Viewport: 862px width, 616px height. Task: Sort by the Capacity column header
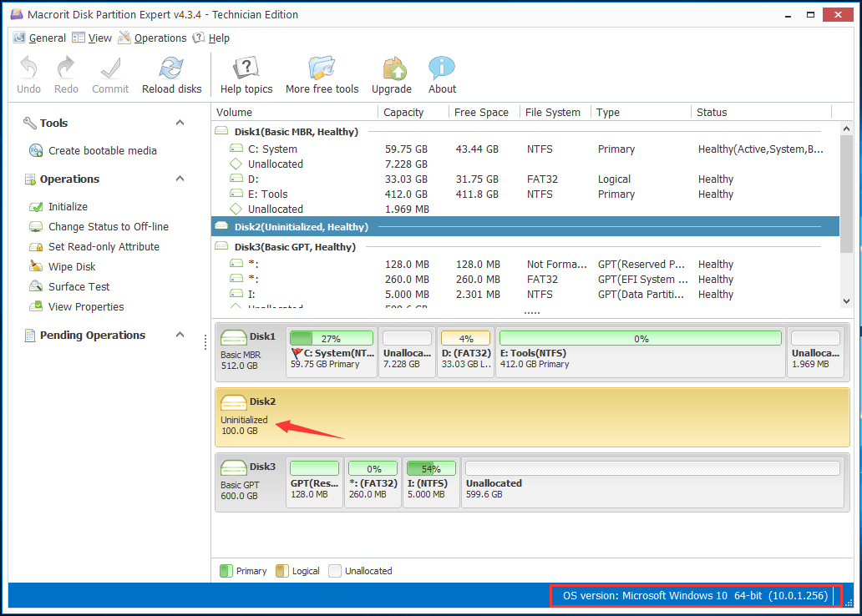pyautogui.click(x=413, y=112)
